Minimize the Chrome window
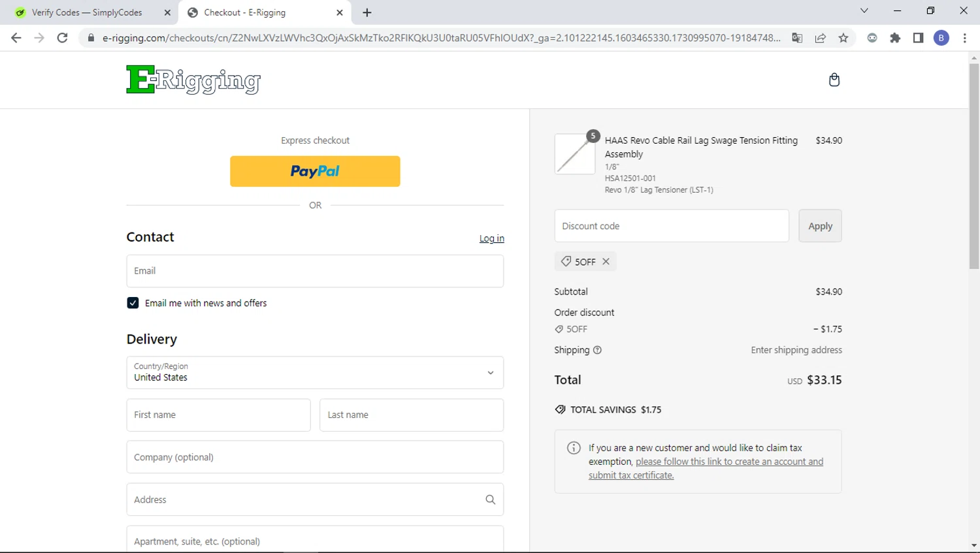Screen dimensions: 980x553 pos(897,10)
